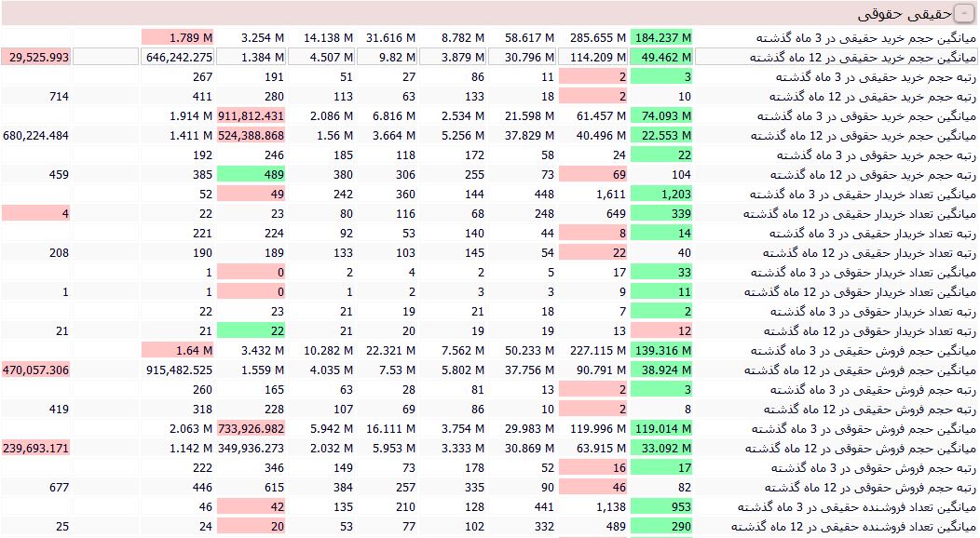Click the pink cell 470,057.306
Image resolution: width=980 pixels, height=538 pixels.
pos(37,370)
